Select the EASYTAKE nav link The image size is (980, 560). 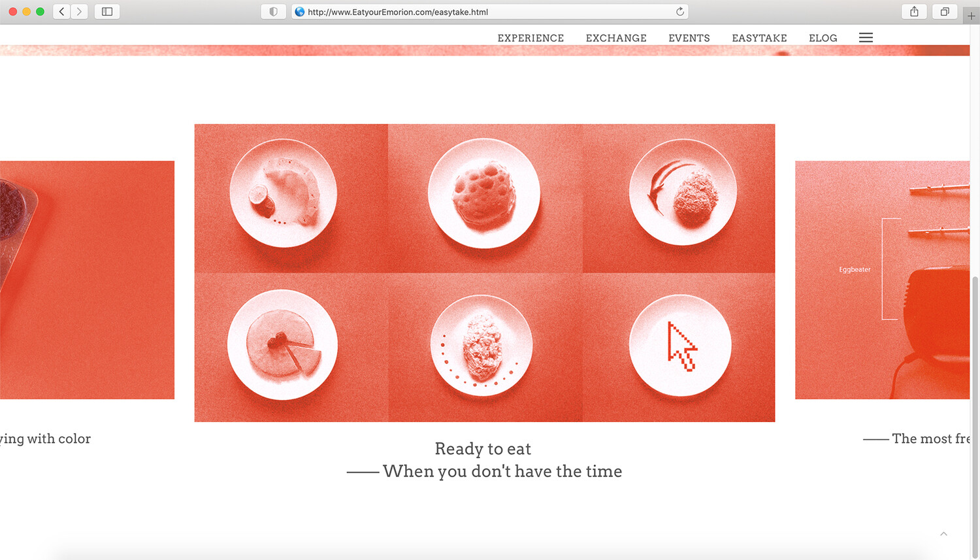[x=759, y=38]
